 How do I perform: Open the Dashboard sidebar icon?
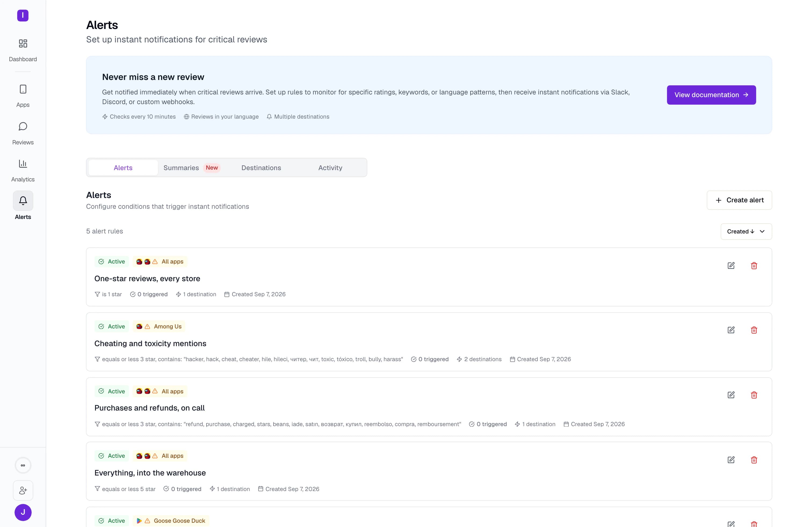coord(23,44)
